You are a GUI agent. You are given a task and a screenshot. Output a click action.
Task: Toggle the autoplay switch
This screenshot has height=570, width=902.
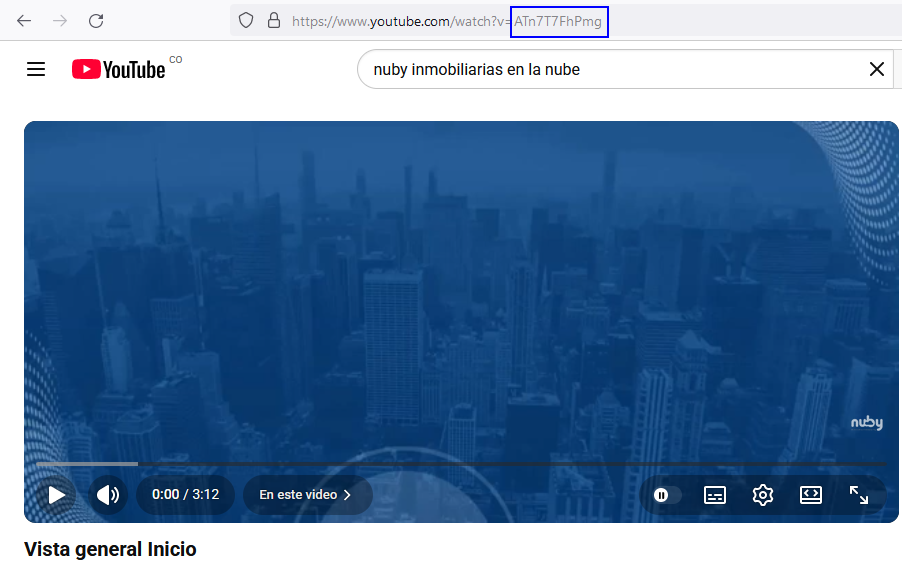(x=666, y=495)
